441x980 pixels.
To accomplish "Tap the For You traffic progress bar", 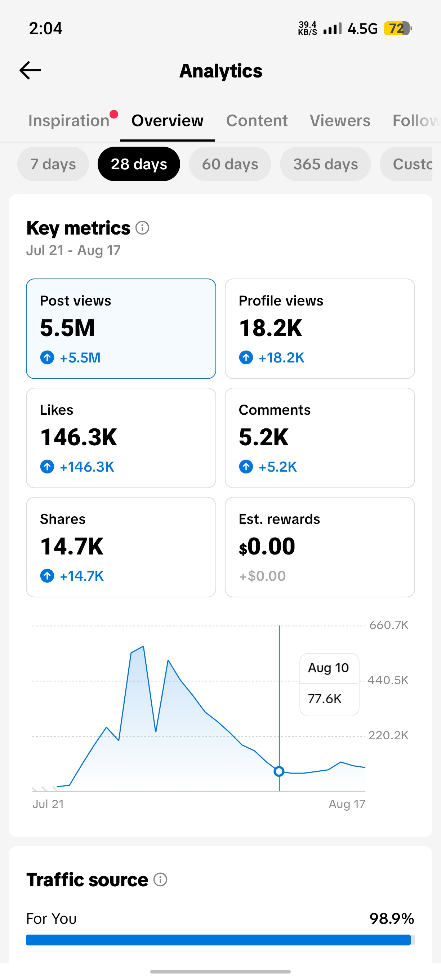I will pyautogui.click(x=220, y=940).
